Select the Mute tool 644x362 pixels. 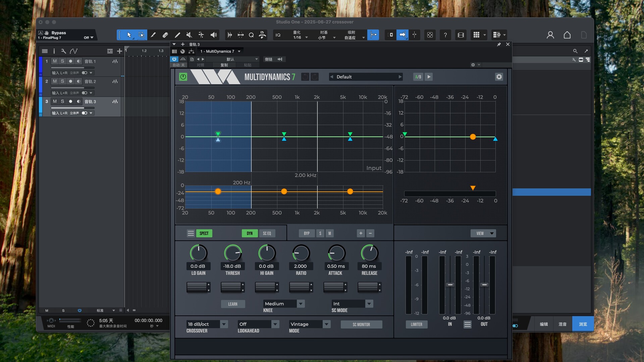tap(189, 35)
